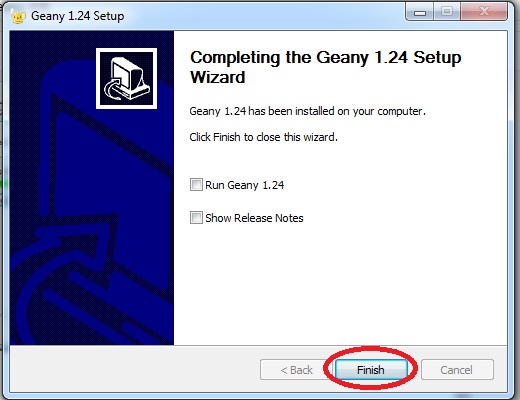Click the greyed maximize window button
The width and height of the screenshot is (520, 400).
(x=447, y=12)
